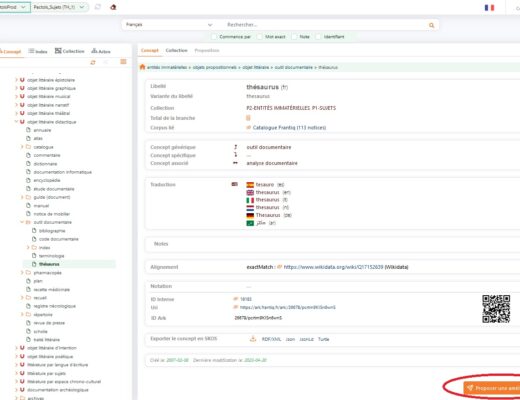Select bibliographie in the tree
The height and width of the screenshot is (400, 520).
coord(52,231)
